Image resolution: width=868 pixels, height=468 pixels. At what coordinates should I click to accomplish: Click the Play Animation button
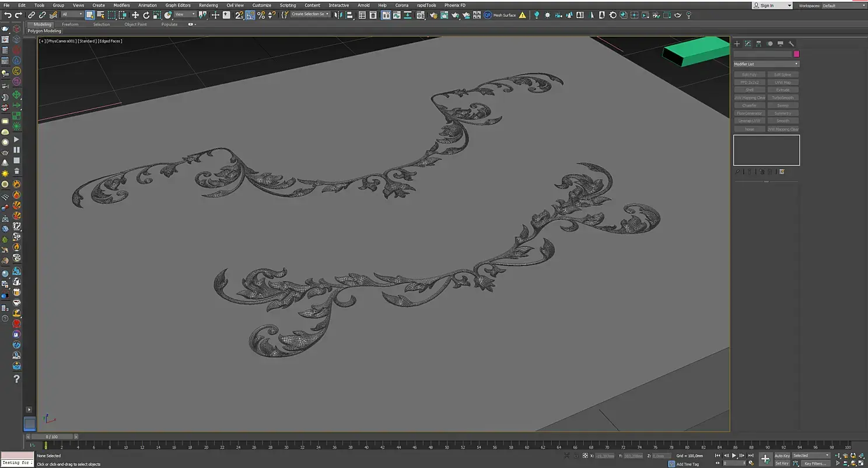pos(734,456)
